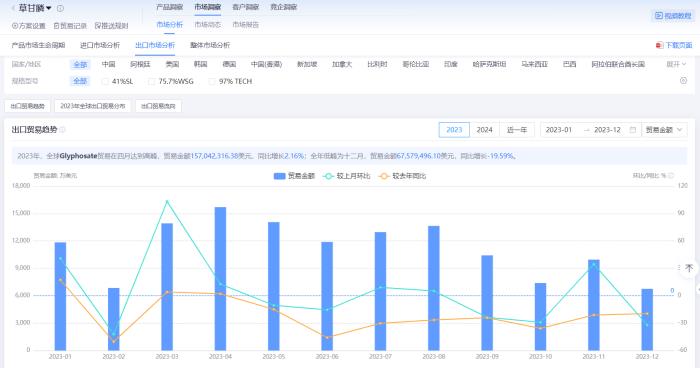Switch to 客户洞察 tab

point(246,7)
